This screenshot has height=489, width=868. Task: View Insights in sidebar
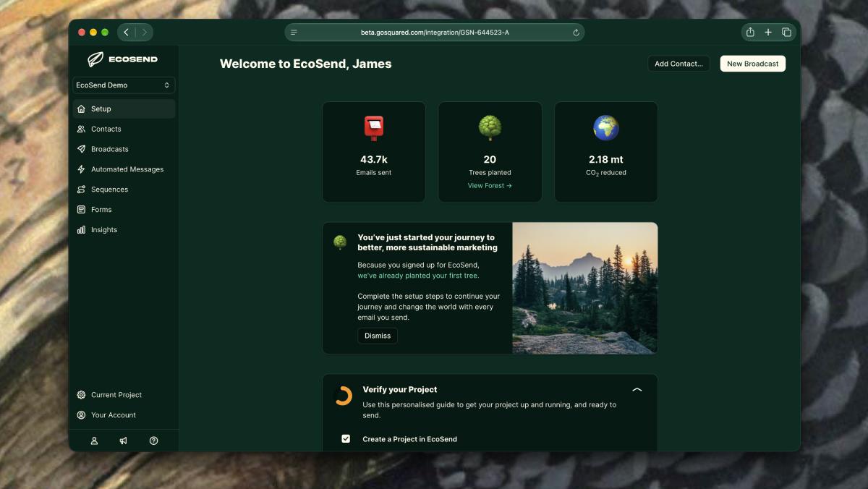124,230
